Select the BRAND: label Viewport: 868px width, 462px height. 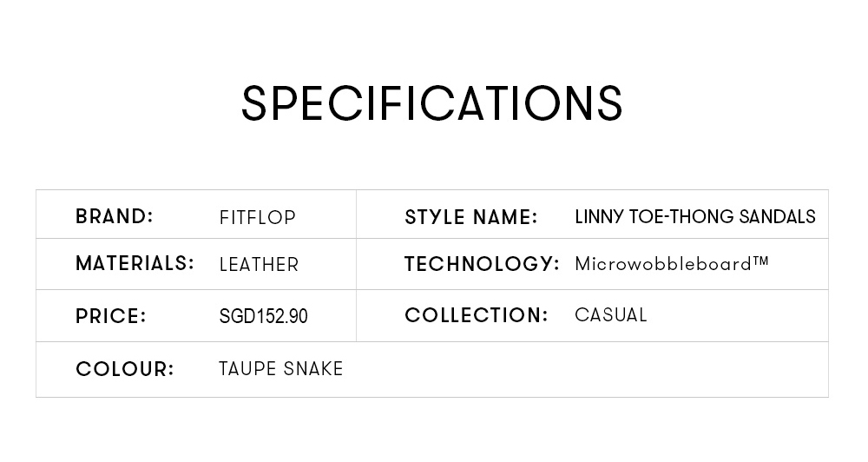[114, 216]
